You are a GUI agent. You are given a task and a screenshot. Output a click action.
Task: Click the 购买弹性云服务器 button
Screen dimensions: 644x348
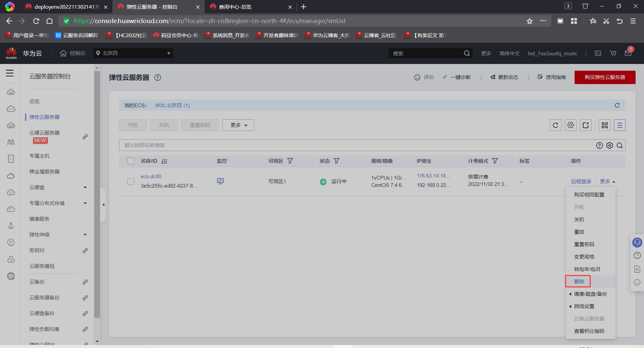pyautogui.click(x=605, y=77)
